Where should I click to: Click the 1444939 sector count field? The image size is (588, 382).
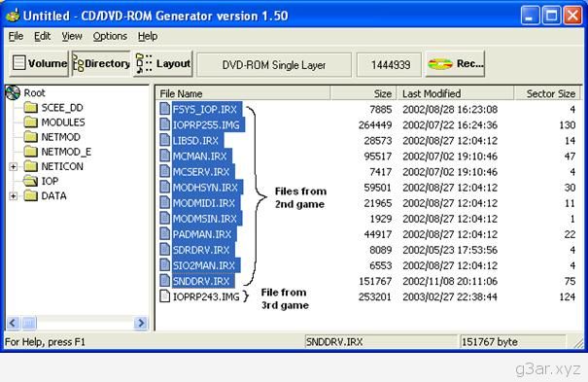[x=390, y=65]
